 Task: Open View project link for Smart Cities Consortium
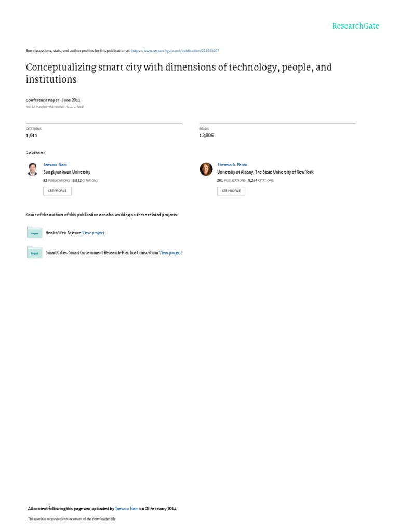coord(170,253)
